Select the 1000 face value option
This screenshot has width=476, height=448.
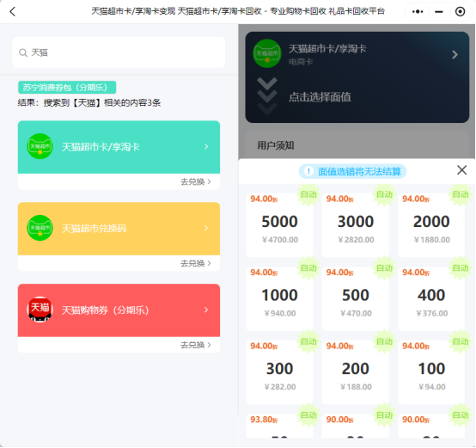[279, 299]
